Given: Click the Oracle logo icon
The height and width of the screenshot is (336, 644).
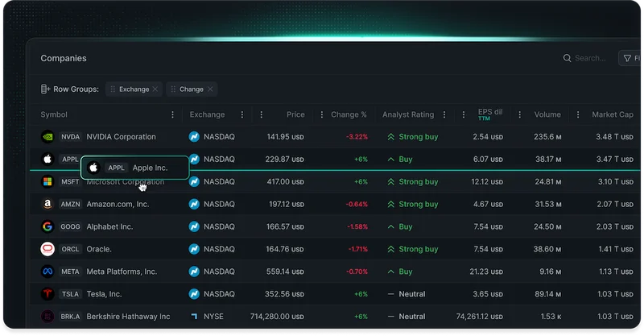Looking at the screenshot, I should click(x=47, y=250).
